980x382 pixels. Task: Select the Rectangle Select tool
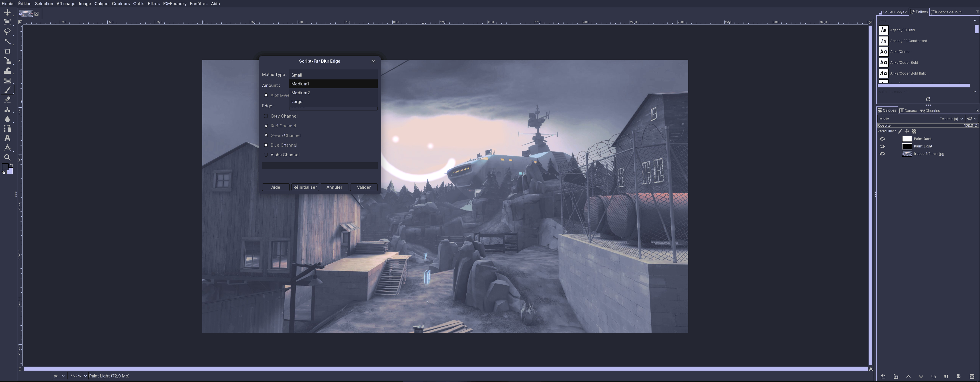click(7, 22)
